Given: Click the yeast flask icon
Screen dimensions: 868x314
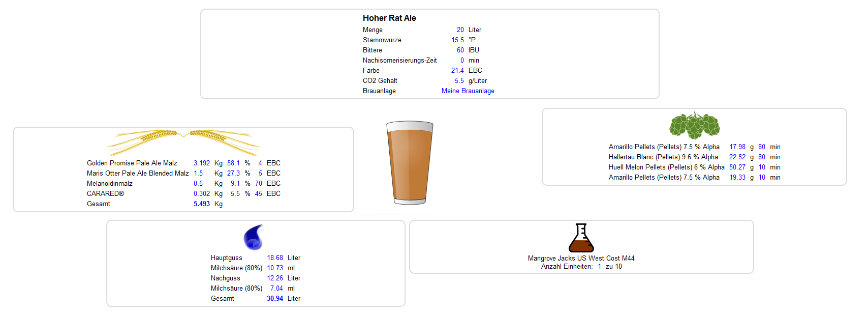Looking at the screenshot, I should click(x=581, y=238).
